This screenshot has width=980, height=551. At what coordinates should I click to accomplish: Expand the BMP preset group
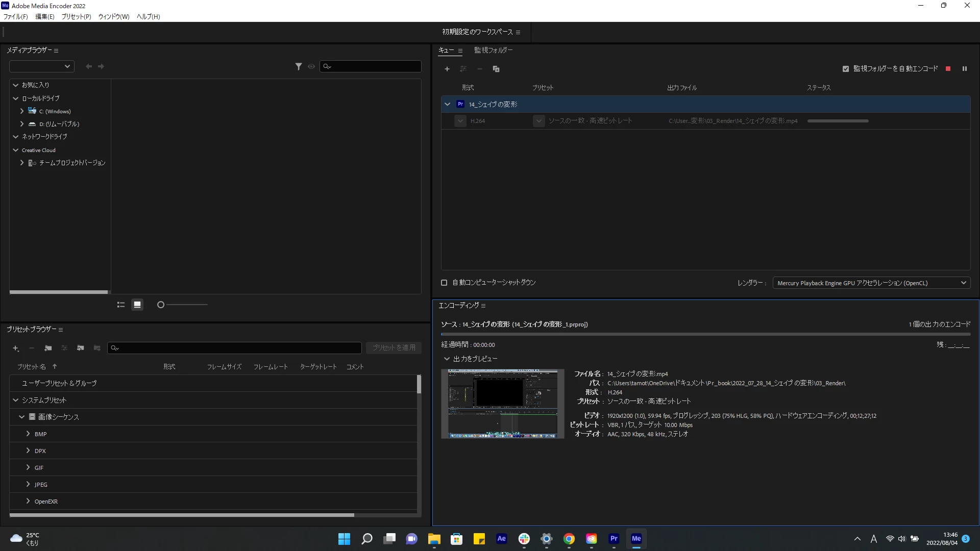tap(28, 434)
